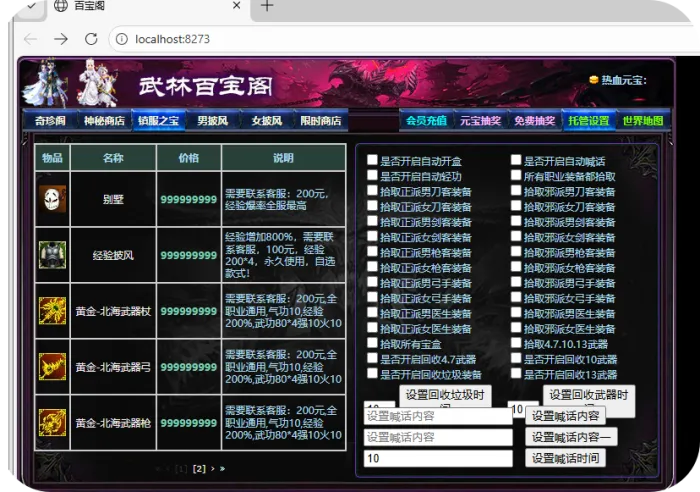
Task: Check 拾取邪派女弓手装备 box
Action: [516, 297]
